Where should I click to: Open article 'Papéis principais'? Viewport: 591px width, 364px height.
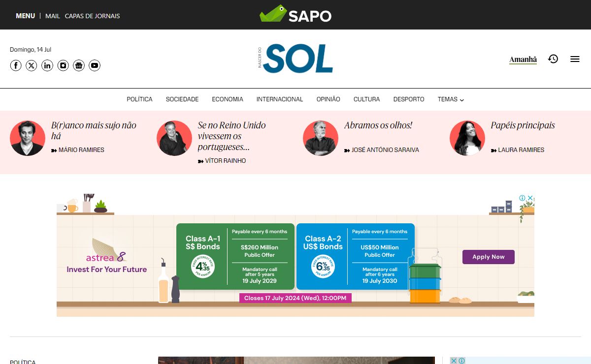tap(523, 125)
